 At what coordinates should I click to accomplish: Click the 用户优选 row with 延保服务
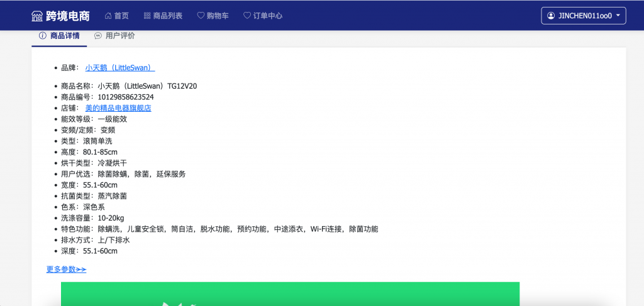pos(123,174)
